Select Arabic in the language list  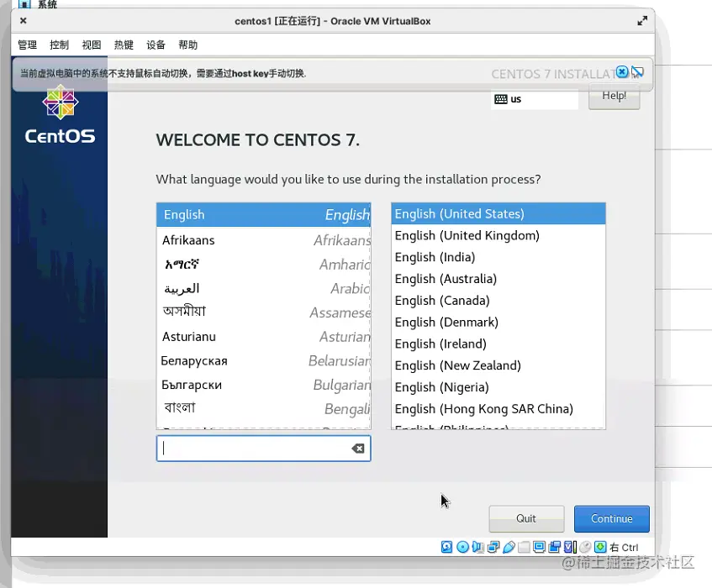click(x=263, y=288)
